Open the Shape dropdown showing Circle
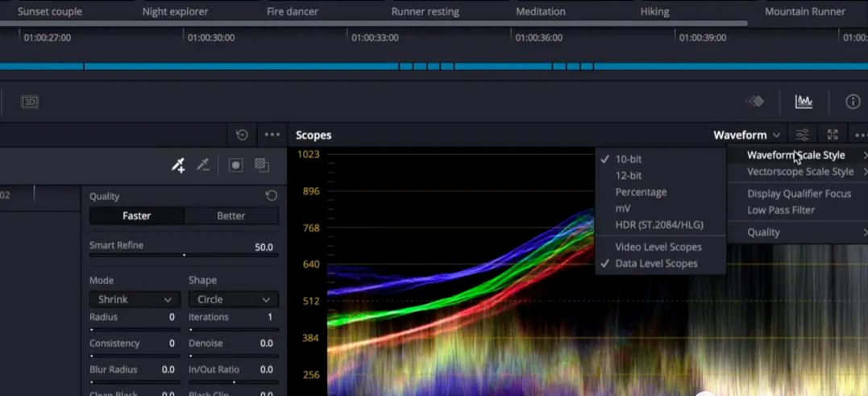This screenshot has height=396, width=868. coord(233,300)
